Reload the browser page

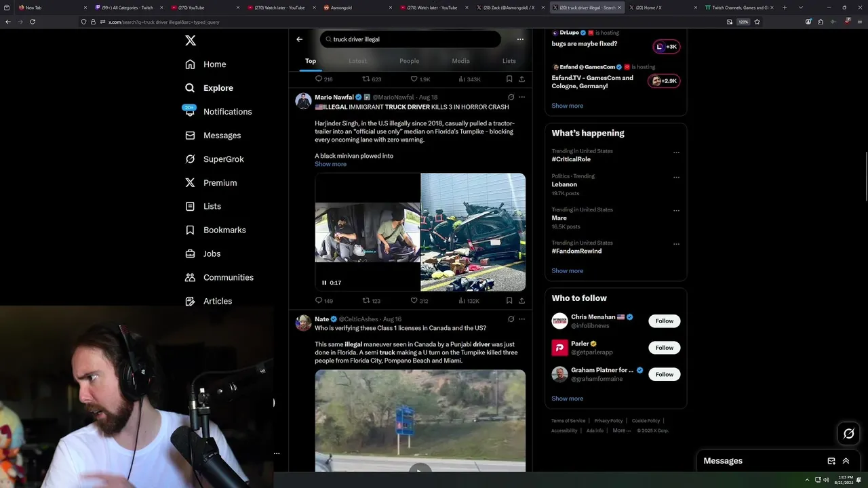[x=33, y=22]
